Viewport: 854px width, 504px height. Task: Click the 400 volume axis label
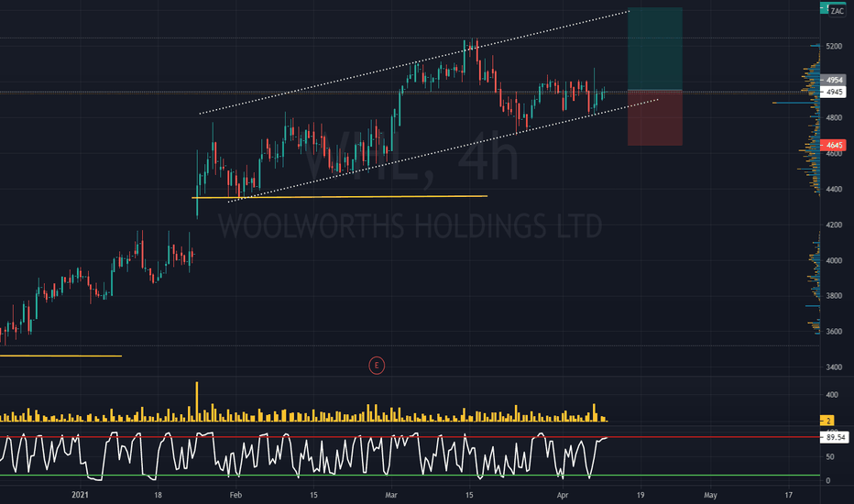pos(832,394)
